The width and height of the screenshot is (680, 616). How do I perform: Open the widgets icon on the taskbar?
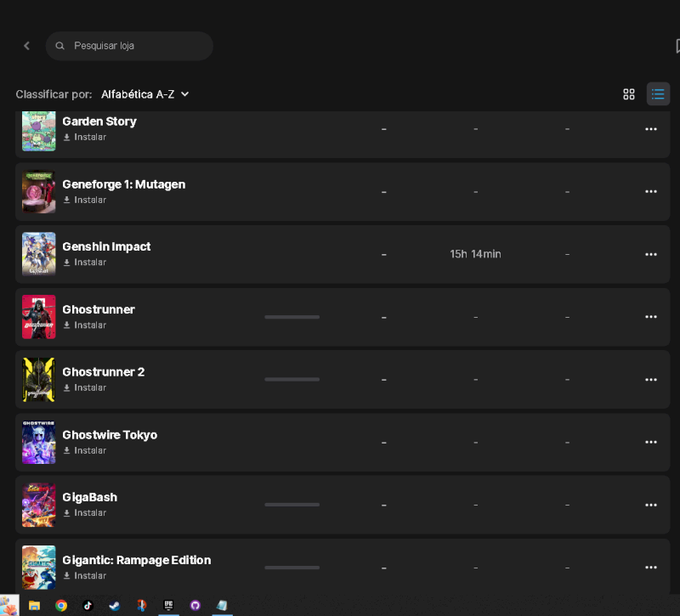tap(9, 605)
